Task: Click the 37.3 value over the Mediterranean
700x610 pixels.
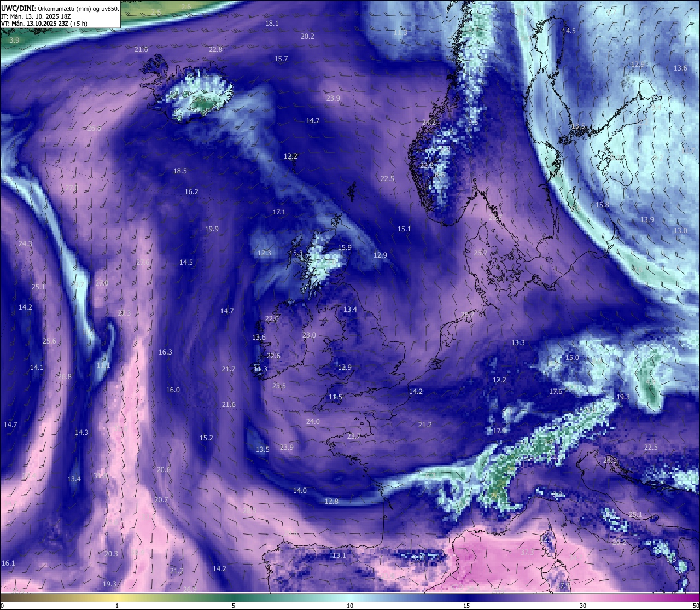Action: pos(527,553)
